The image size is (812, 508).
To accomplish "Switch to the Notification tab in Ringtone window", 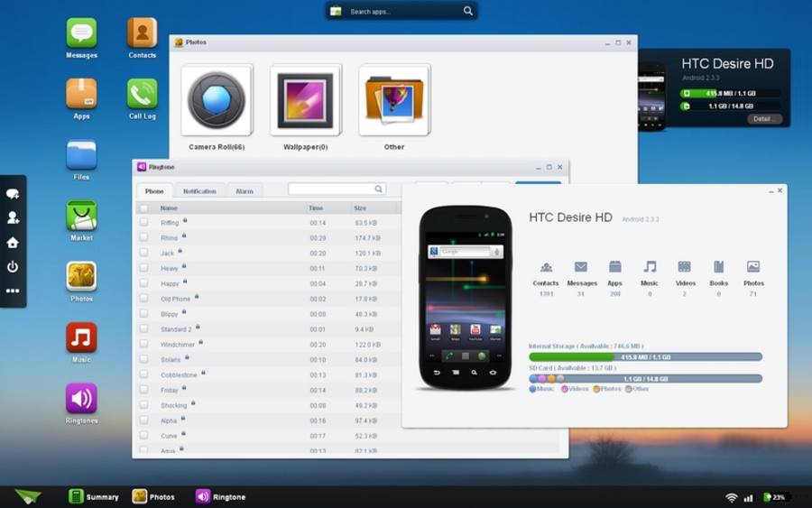I will pos(199,191).
